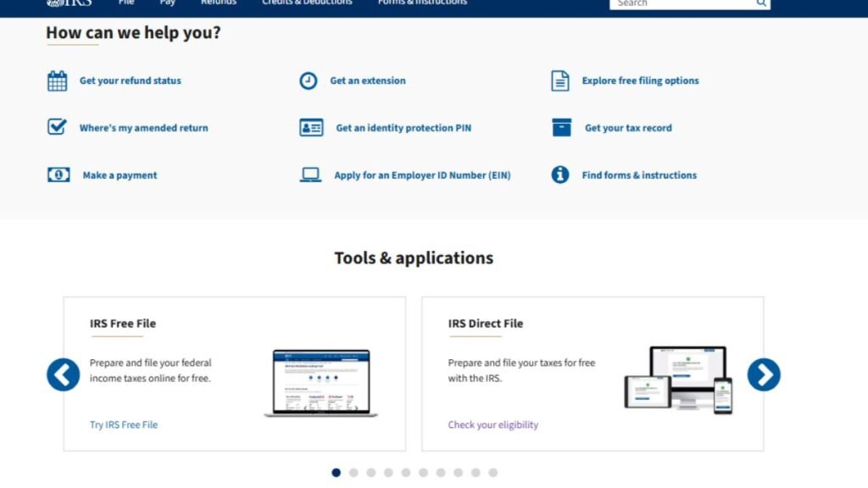Open Where's my amended return link
Image resolution: width=868 pixels, height=488 pixels.
(144, 128)
